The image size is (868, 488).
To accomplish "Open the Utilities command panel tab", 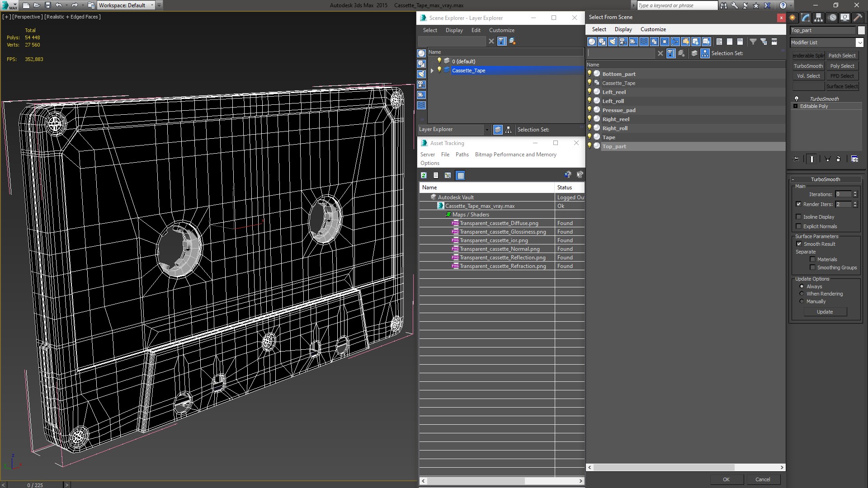I will click(858, 18).
